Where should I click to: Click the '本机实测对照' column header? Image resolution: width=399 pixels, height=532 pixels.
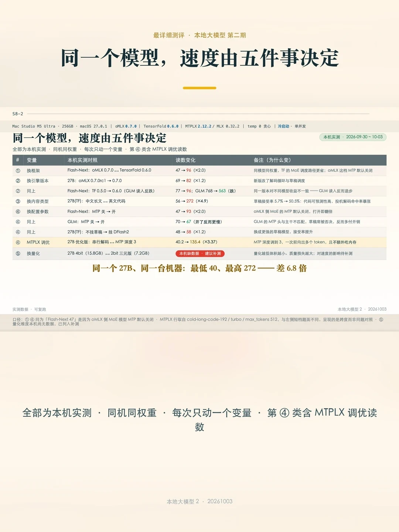coord(82,160)
